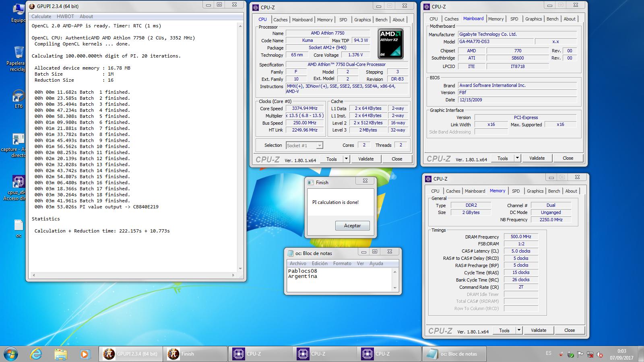The height and width of the screenshot is (362, 644).
Task: Click the volume icon in the system tray
Action: 600,354
